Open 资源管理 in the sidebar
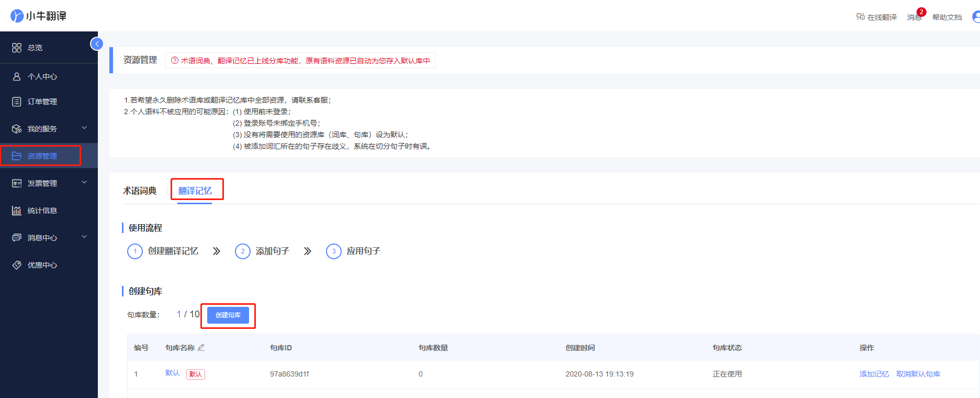 [x=42, y=156]
